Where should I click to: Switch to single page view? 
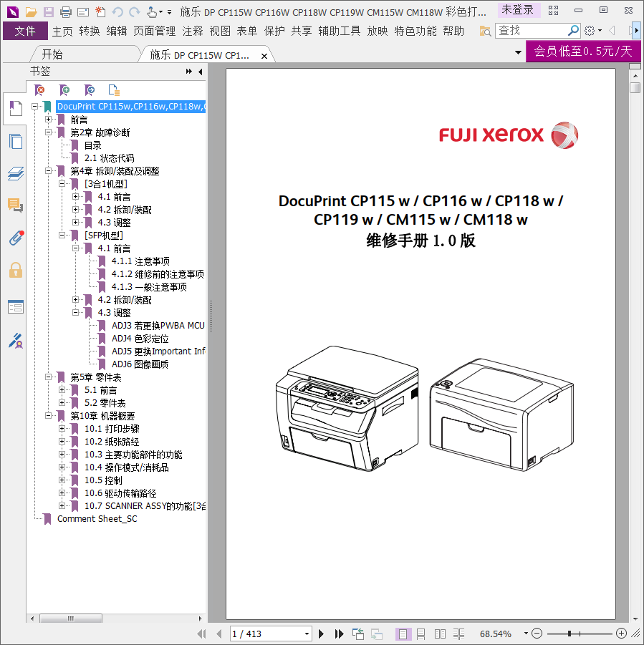click(x=403, y=634)
